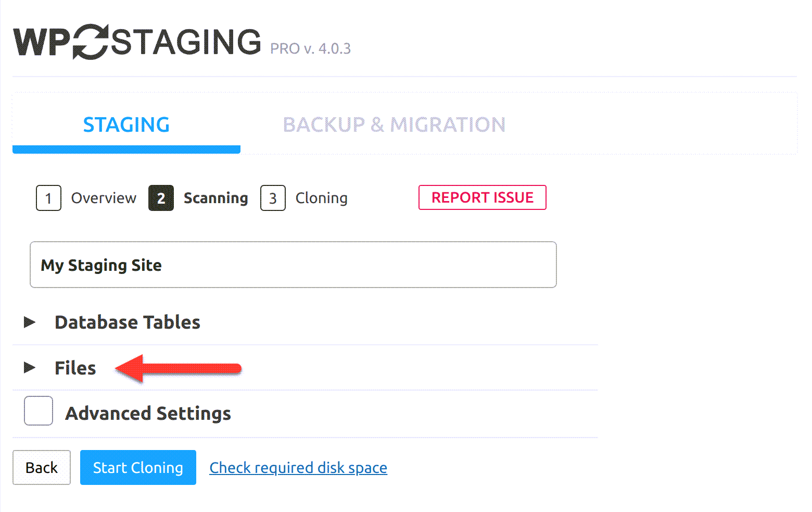
Task: Expand the Database Tables section
Action: [127, 322]
